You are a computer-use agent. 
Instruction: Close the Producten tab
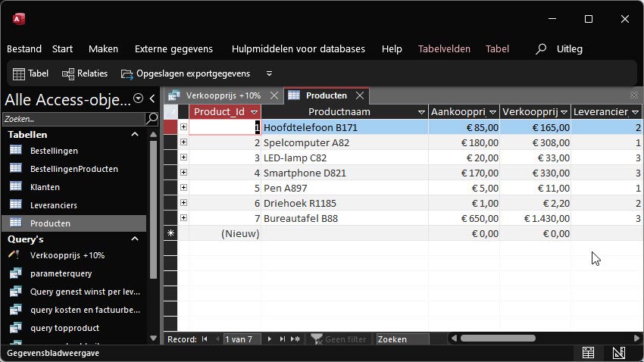pyautogui.click(x=360, y=95)
